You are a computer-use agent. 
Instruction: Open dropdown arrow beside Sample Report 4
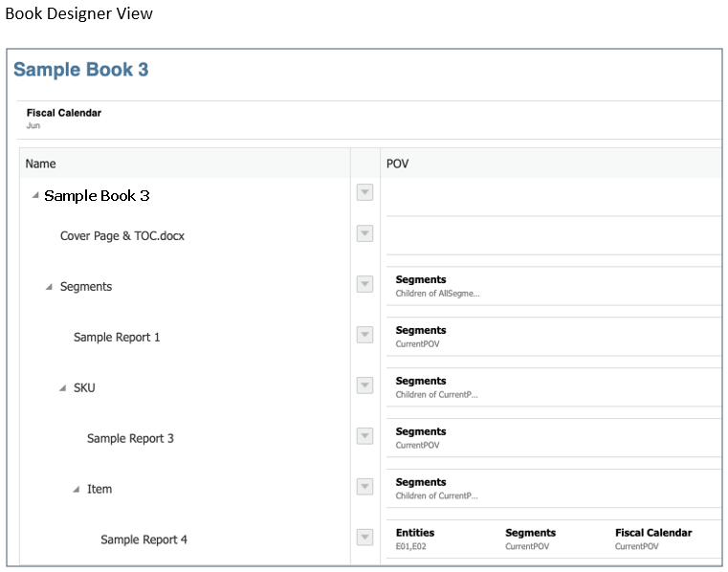click(364, 539)
